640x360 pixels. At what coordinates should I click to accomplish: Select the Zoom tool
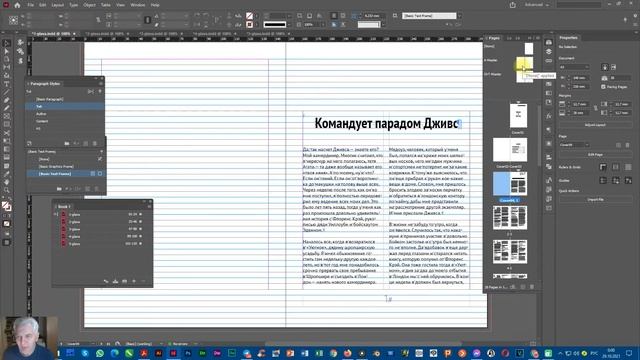click(7, 190)
